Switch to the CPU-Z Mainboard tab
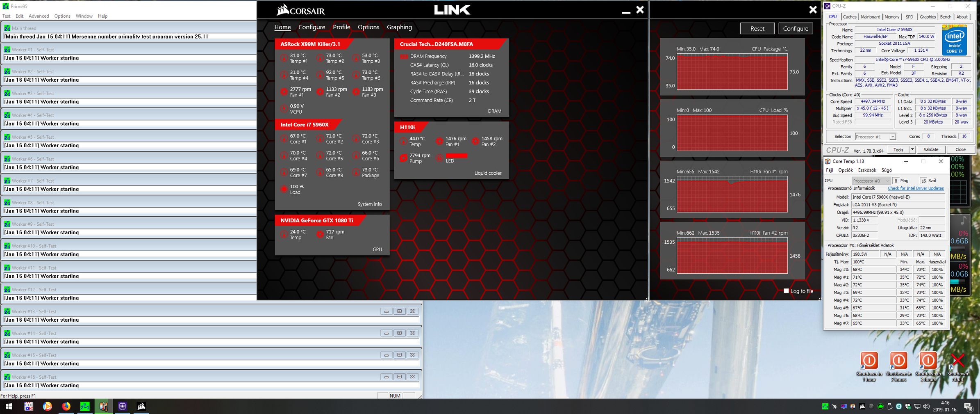The height and width of the screenshot is (414, 980). pyautogui.click(x=871, y=17)
